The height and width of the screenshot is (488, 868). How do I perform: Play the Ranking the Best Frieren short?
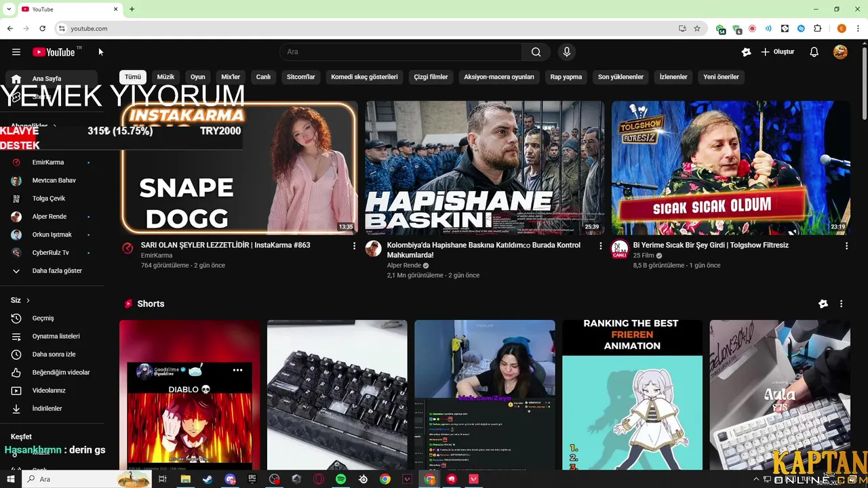632,394
